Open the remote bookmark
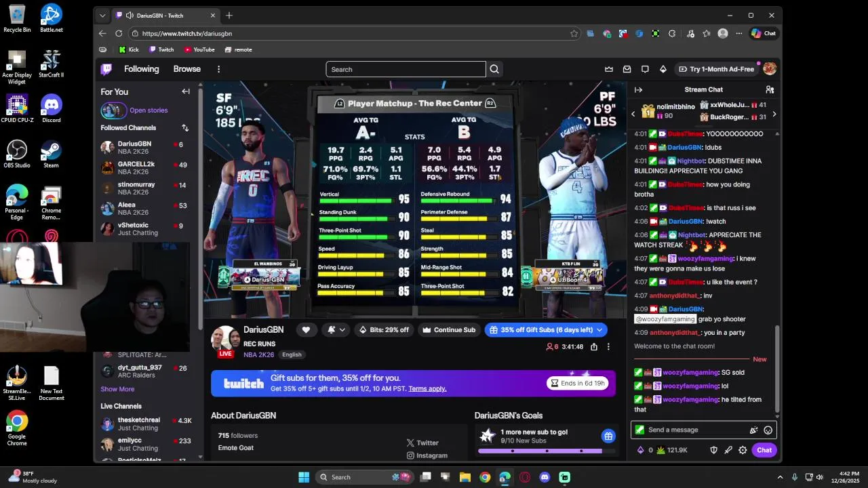The height and width of the screenshot is (488, 868). click(x=238, y=49)
